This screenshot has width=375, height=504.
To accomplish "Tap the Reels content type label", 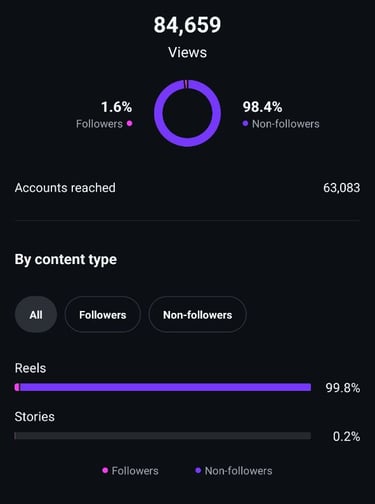I will pos(30,368).
